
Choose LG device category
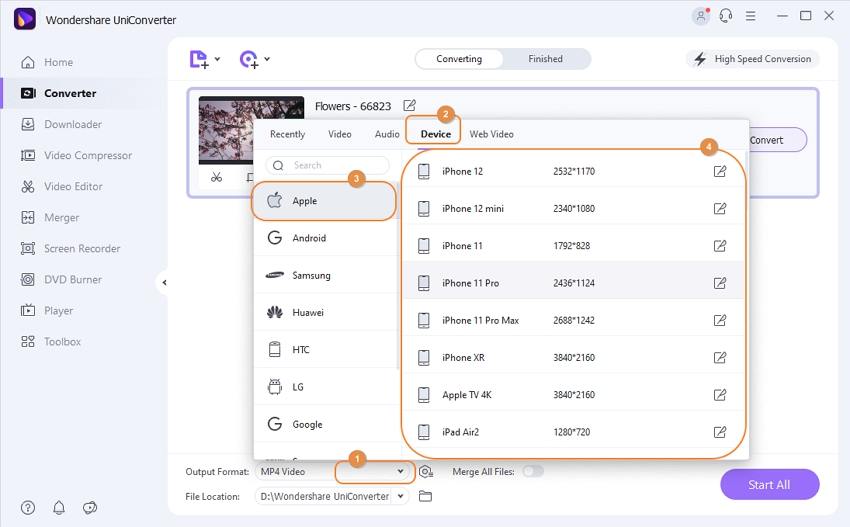325,387
